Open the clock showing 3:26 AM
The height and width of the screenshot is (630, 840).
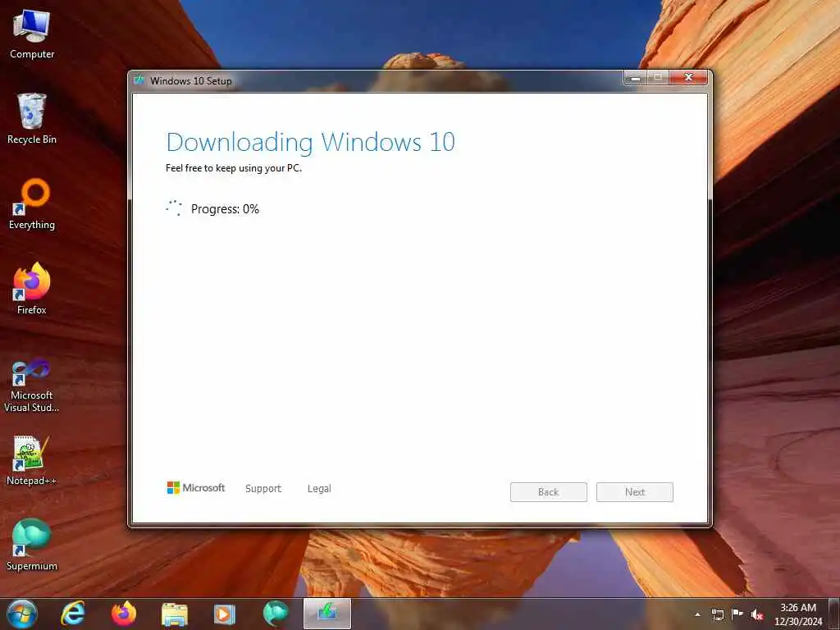point(797,614)
